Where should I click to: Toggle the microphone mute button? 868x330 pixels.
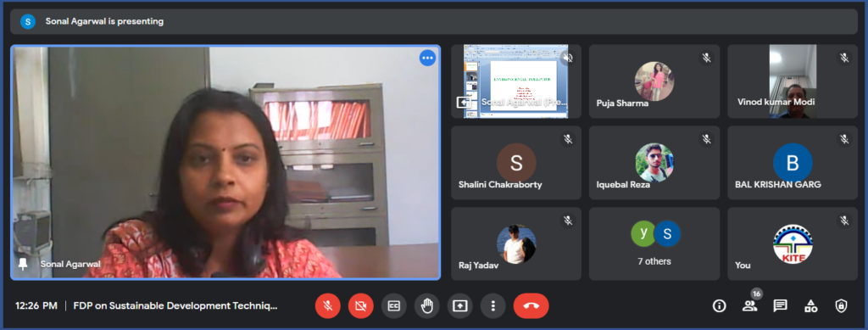(x=328, y=305)
